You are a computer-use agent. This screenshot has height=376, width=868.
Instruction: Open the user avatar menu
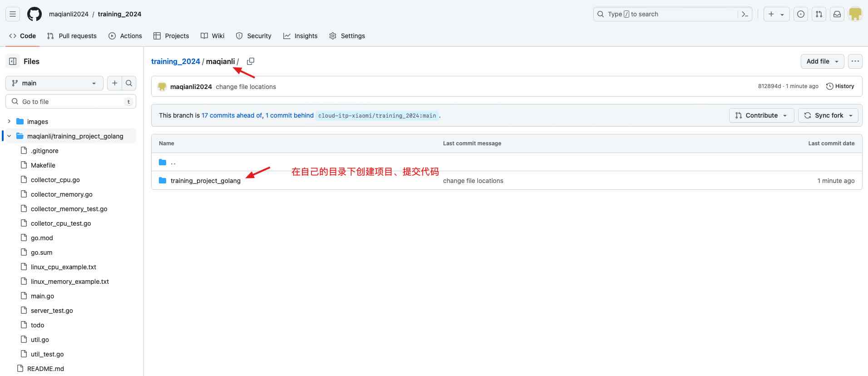(855, 14)
